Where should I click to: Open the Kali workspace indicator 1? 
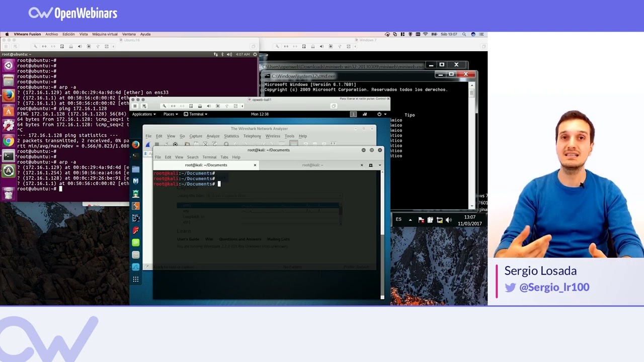point(353,114)
